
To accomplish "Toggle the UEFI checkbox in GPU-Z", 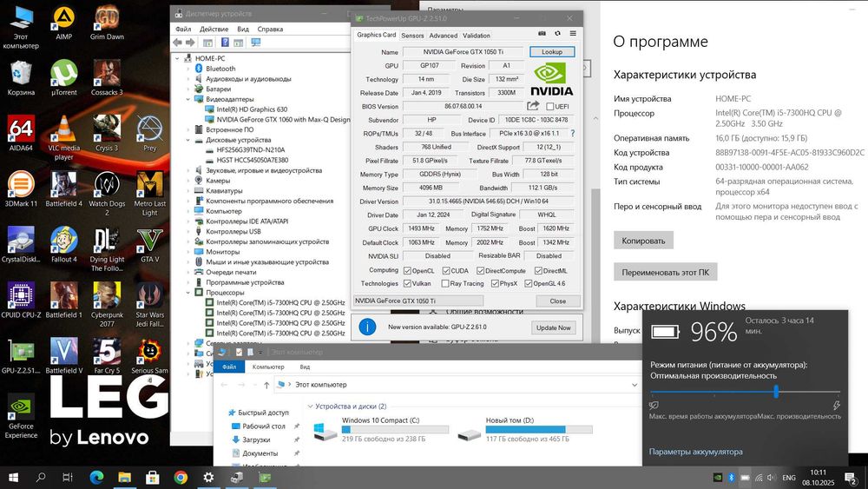I will tap(549, 106).
